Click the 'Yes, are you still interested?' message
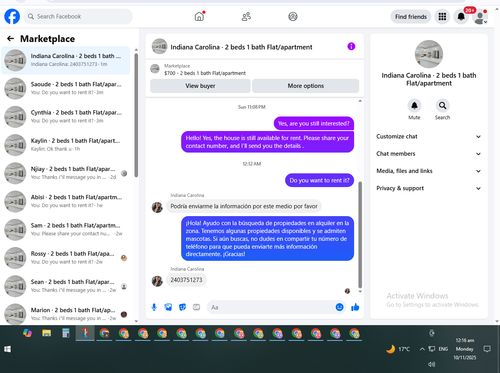The width and height of the screenshot is (500, 373). click(314, 123)
